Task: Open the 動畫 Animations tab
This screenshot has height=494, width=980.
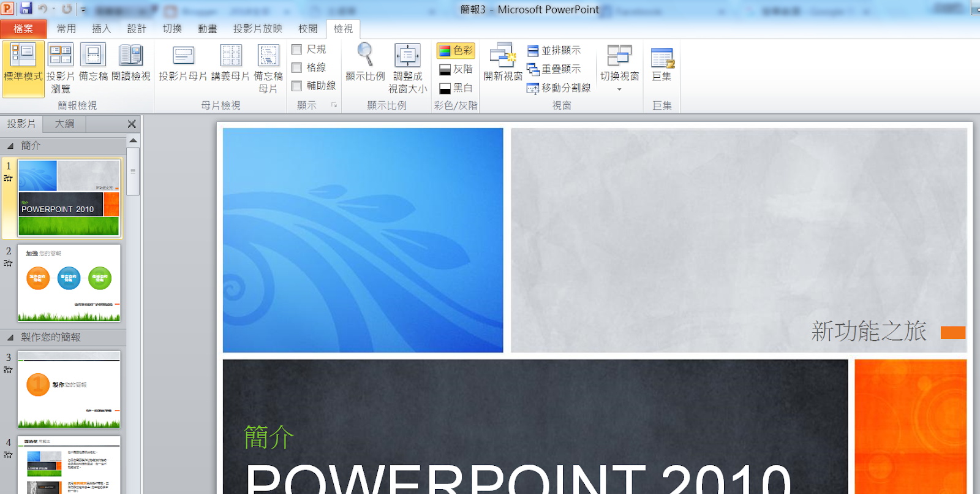Action: 207,29
